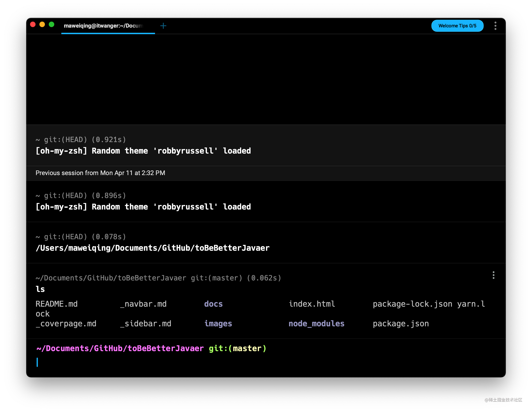
Task: Click the command input cursor line
Action: coord(266,362)
